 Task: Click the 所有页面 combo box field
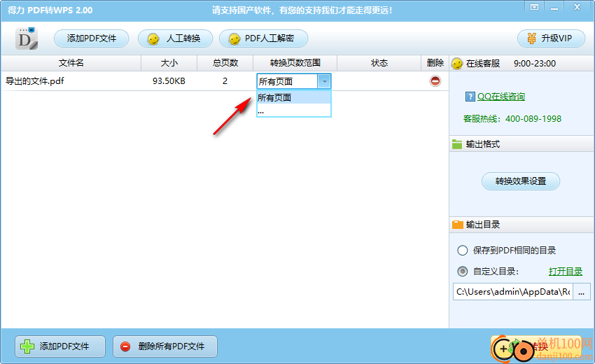pyautogui.click(x=287, y=81)
